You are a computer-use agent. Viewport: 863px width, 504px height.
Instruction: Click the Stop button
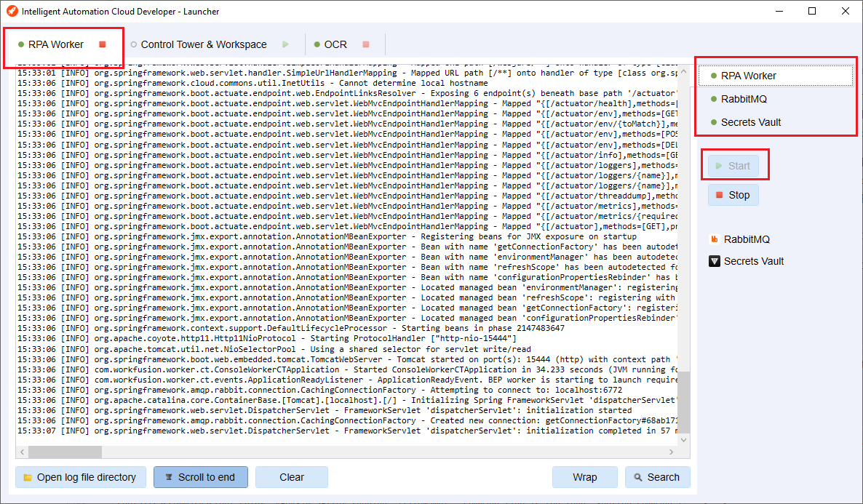(x=733, y=195)
